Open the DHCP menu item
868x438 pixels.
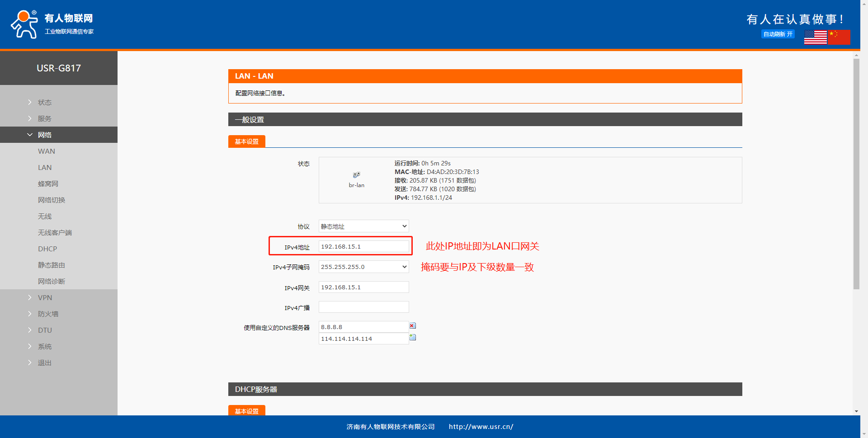coord(47,249)
